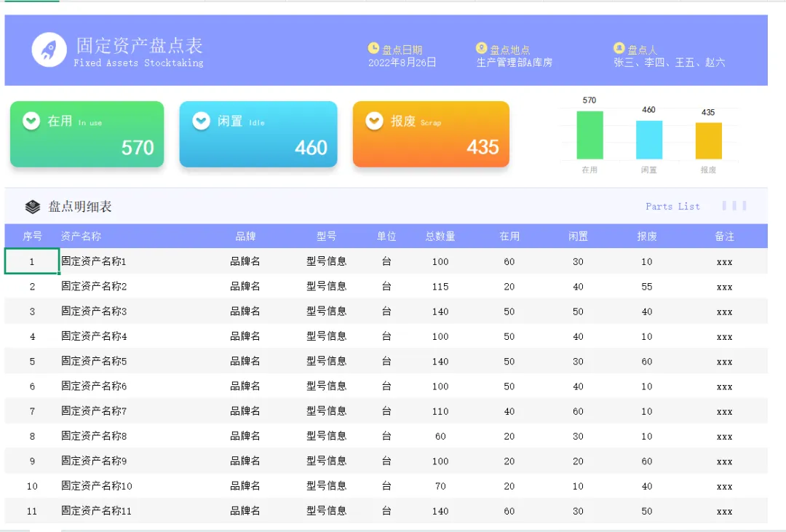Select total quantity 110 in row 7

tap(440, 412)
